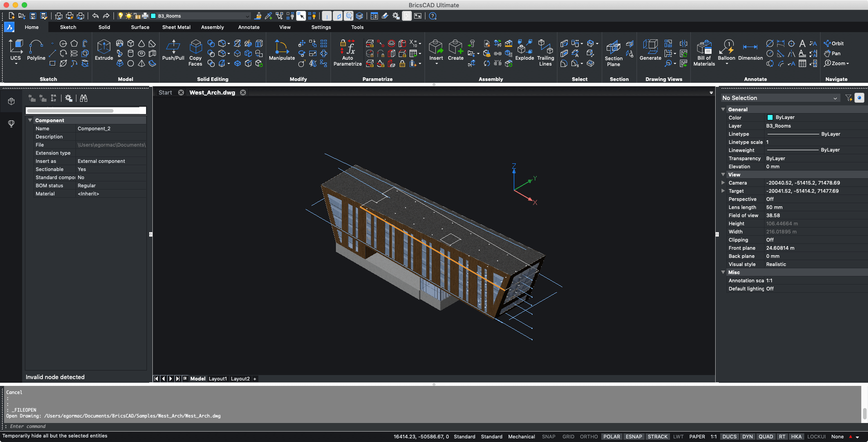The image size is (868, 442).
Task: Close the West_Arch.dwg document tab
Action: (x=243, y=93)
